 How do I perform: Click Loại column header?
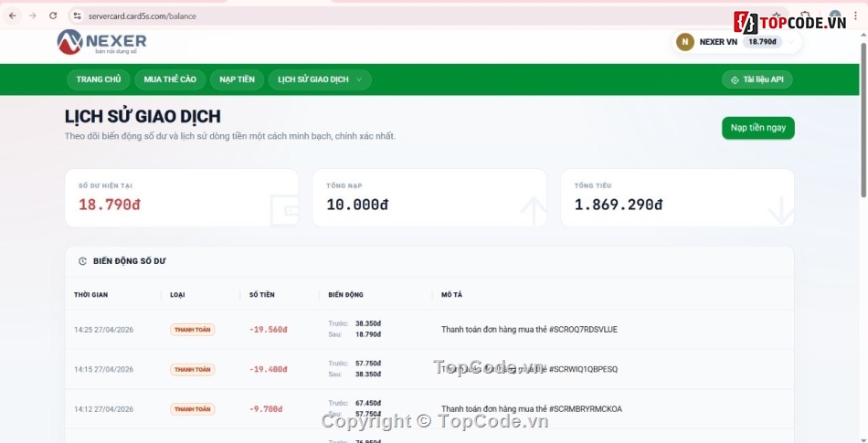(x=177, y=295)
